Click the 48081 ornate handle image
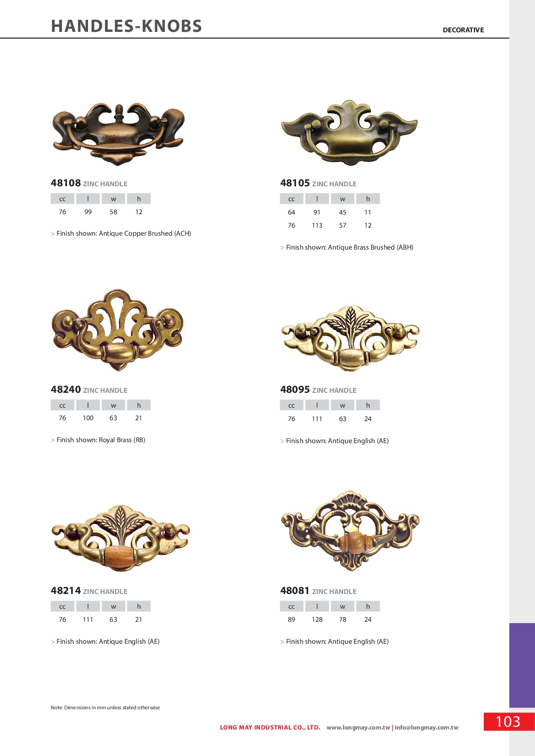The height and width of the screenshot is (756, 535). coord(350,531)
